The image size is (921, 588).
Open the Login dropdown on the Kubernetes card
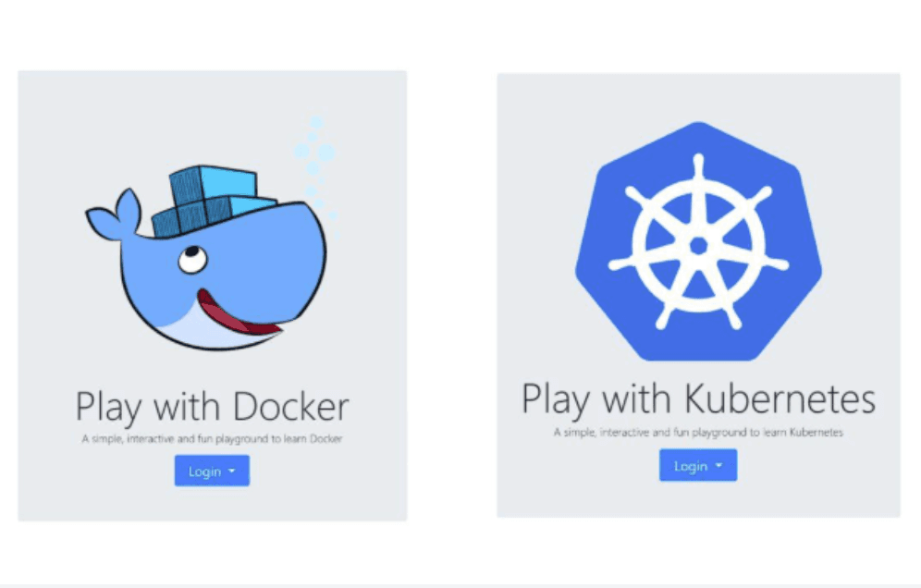point(697,465)
